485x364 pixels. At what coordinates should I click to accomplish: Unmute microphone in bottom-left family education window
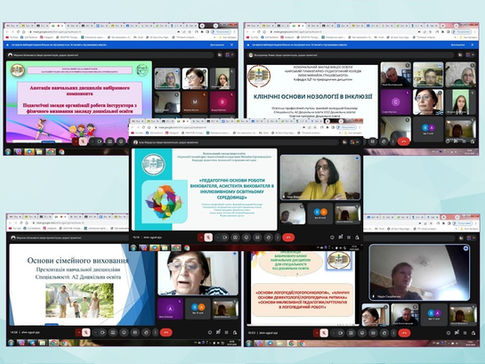pos(86,332)
